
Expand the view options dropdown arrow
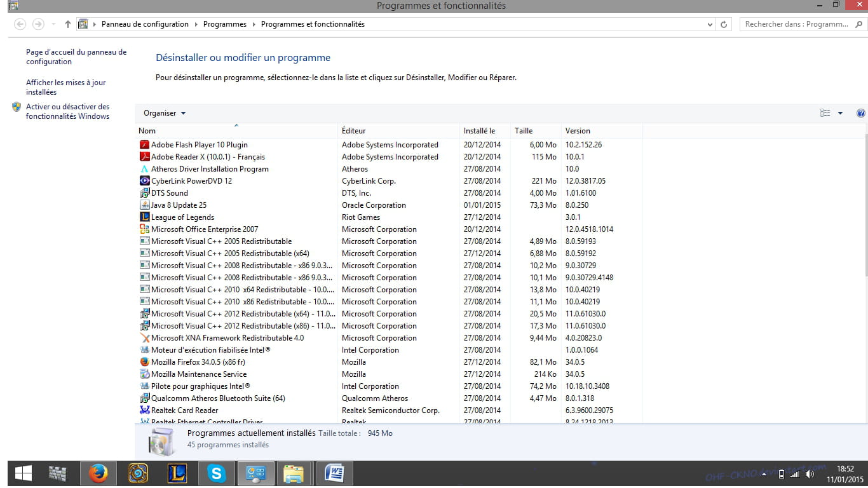840,113
